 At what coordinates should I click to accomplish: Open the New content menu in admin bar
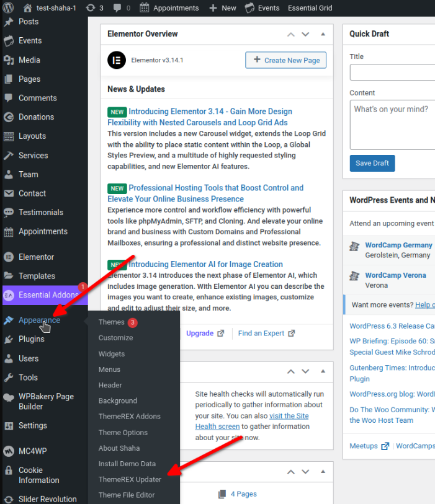[223, 7]
